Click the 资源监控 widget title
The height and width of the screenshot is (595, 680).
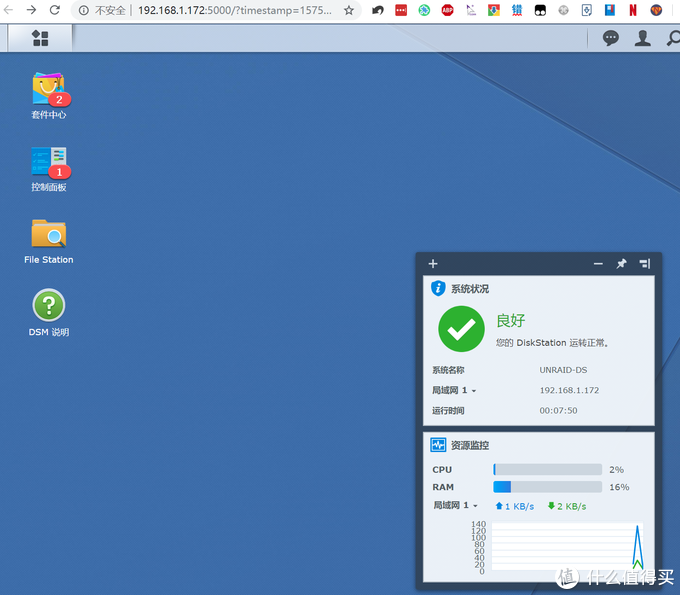tap(470, 445)
